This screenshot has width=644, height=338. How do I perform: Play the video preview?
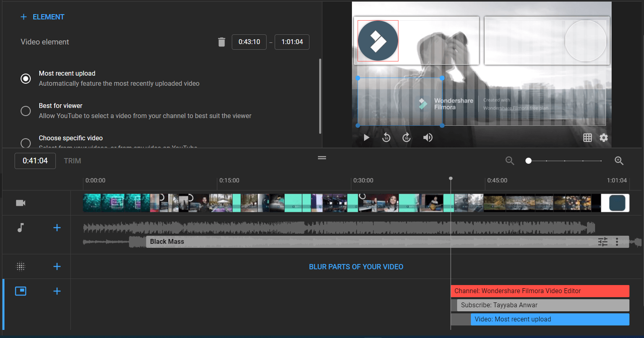366,137
